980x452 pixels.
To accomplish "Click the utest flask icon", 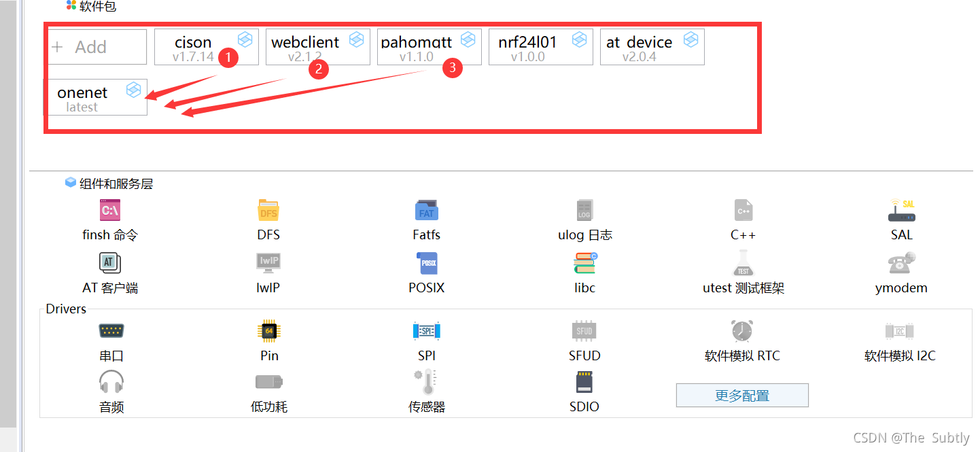I will (743, 263).
